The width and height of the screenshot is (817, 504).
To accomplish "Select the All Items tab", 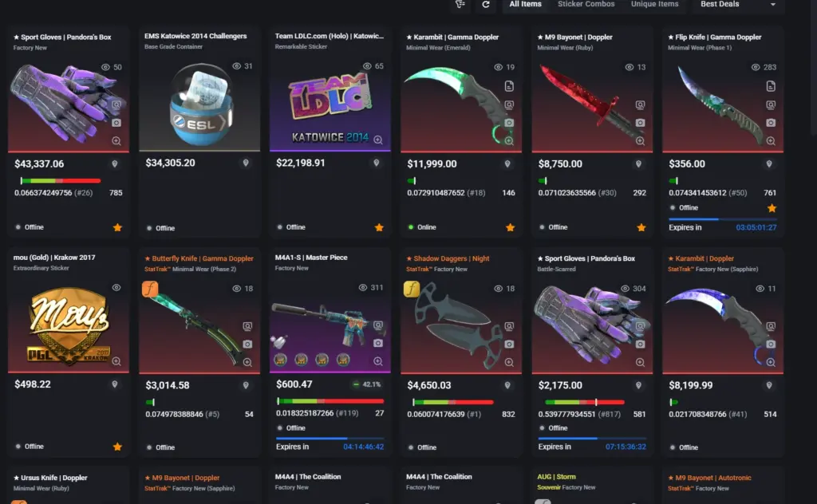I will pyautogui.click(x=525, y=4).
